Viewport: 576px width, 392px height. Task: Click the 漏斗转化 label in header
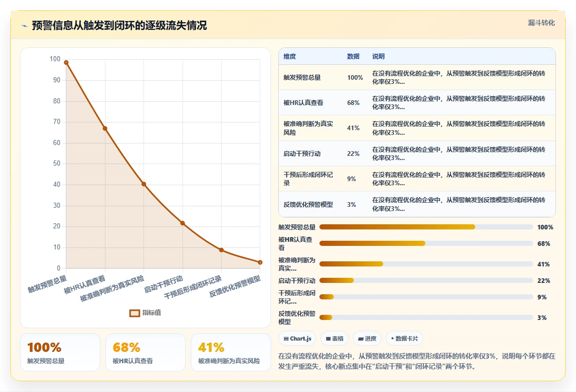tap(541, 23)
